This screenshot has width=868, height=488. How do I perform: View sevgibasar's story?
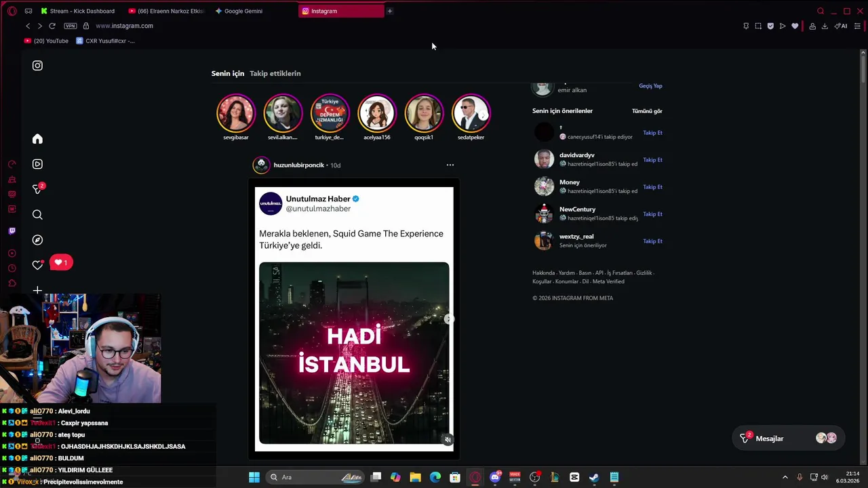236,113
